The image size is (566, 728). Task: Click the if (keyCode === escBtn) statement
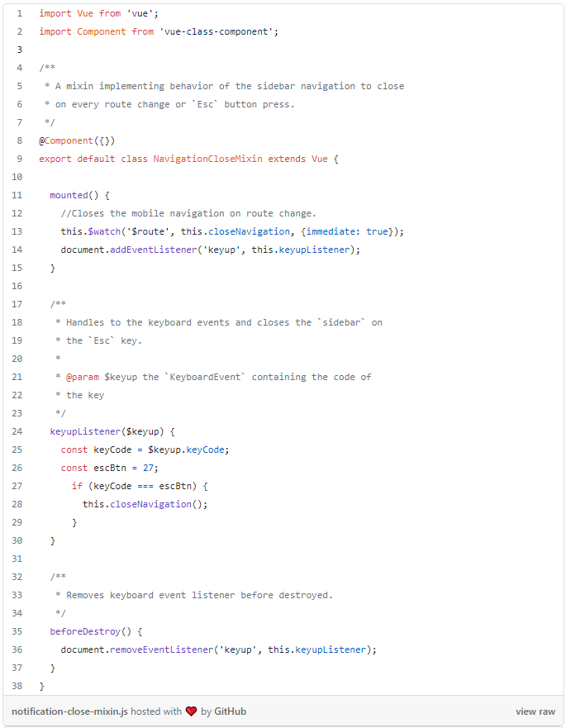(x=140, y=486)
